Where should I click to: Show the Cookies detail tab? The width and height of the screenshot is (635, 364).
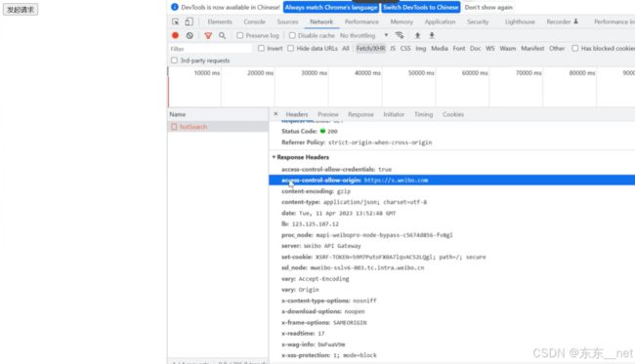[453, 114]
